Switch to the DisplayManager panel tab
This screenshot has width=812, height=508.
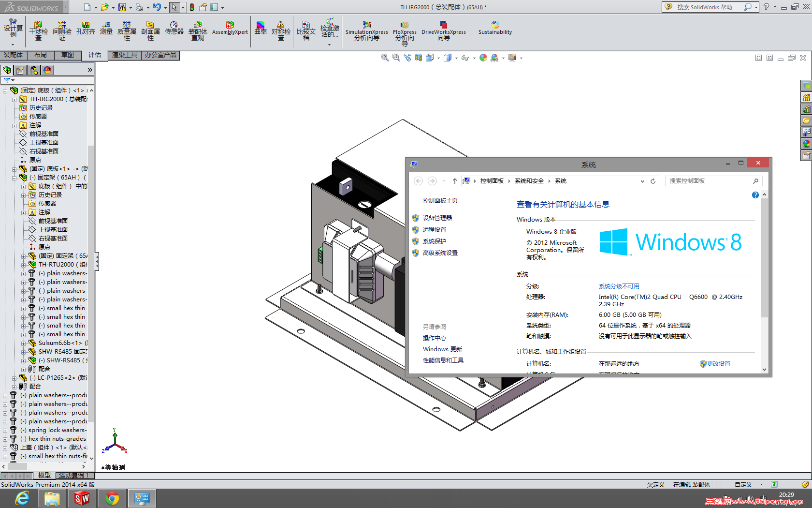coord(47,70)
